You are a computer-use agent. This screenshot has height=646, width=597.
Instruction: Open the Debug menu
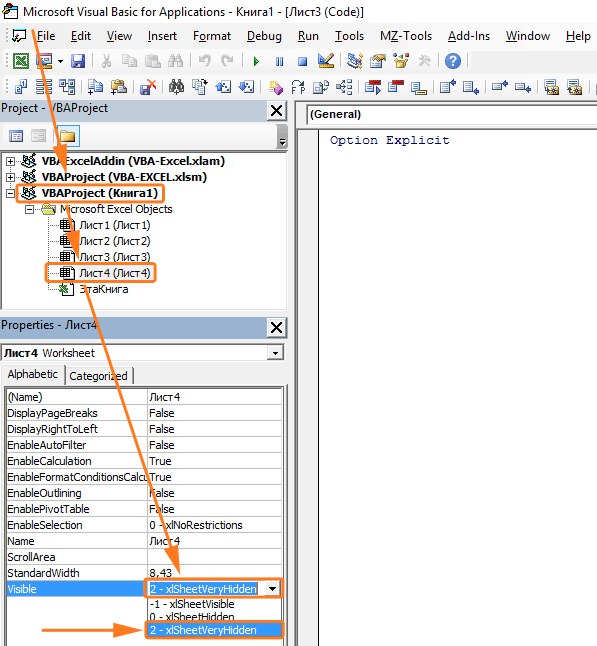(264, 36)
